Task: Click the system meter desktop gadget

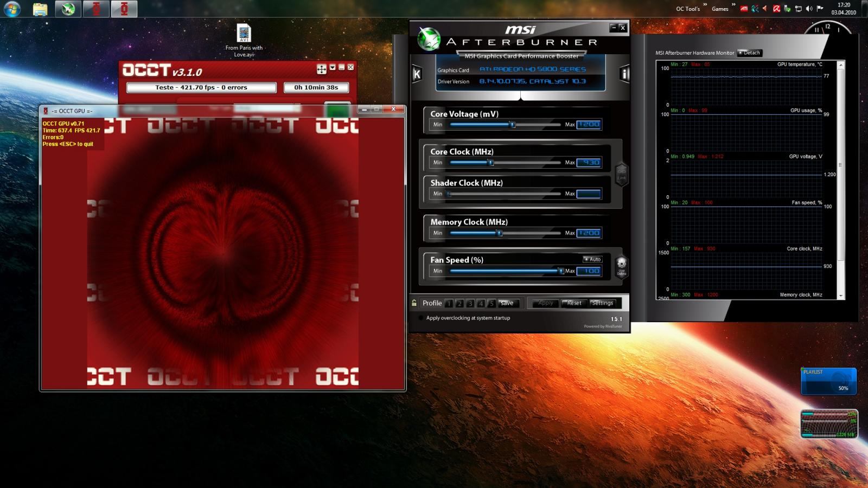Action: click(x=829, y=424)
